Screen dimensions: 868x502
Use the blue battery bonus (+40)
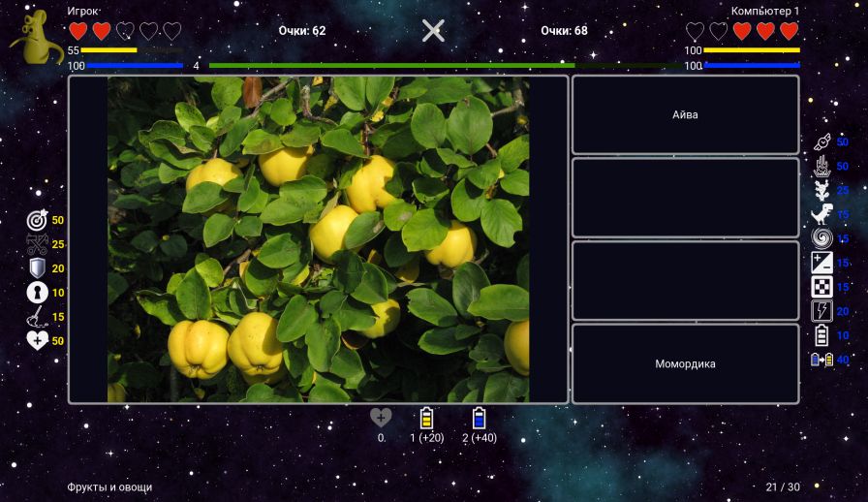[x=479, y=419]
